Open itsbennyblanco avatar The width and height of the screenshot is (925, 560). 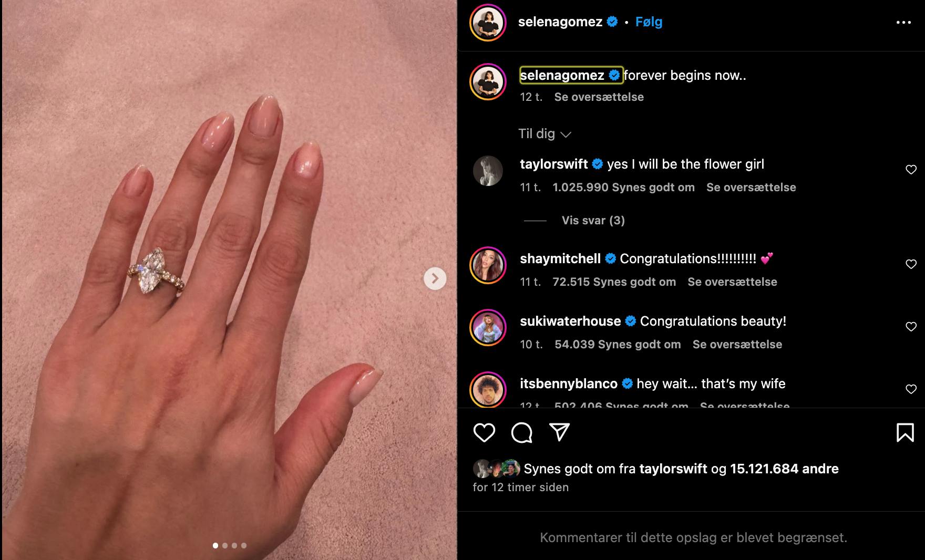(x=488, y=389)
